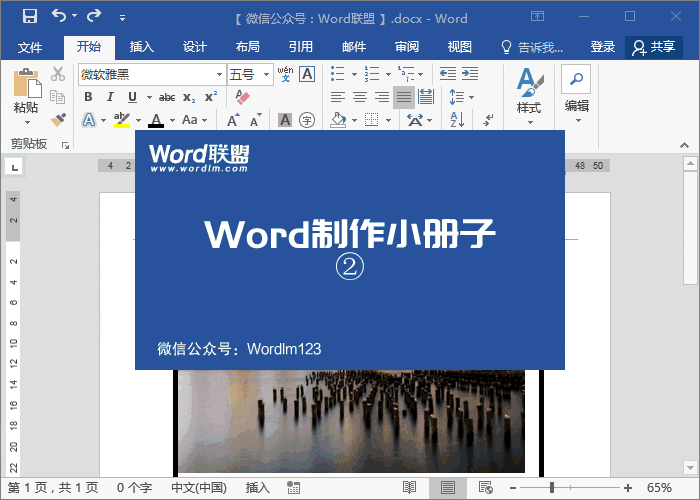
Task: Open the font color dropdown arrow
Action: (172, 121)
